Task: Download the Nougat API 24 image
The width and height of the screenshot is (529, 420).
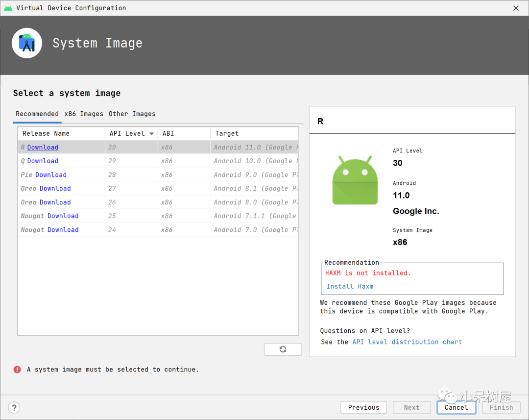Action: (x=63, y=230)
